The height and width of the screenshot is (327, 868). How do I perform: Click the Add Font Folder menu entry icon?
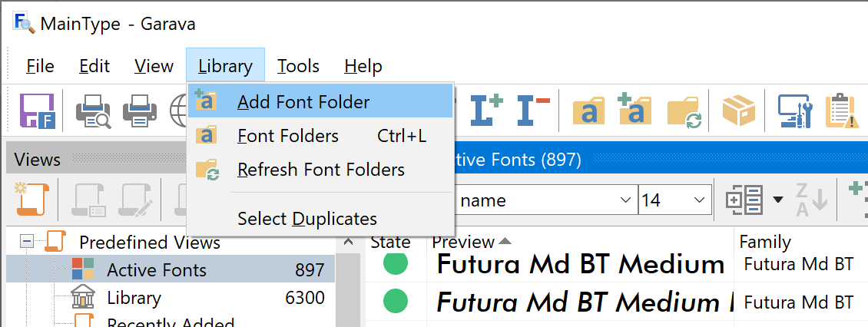coord(207,101)
